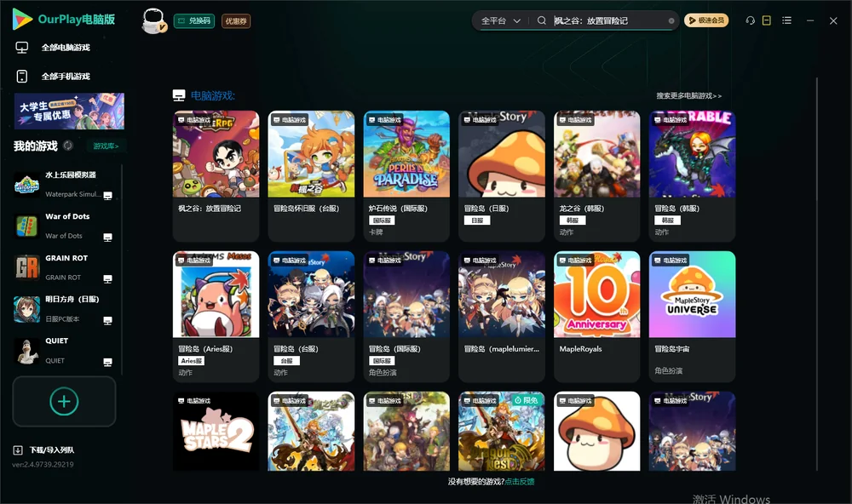The image size is (852, 504).
Task: Open the user avatar profile
Action: pos(154,21)
